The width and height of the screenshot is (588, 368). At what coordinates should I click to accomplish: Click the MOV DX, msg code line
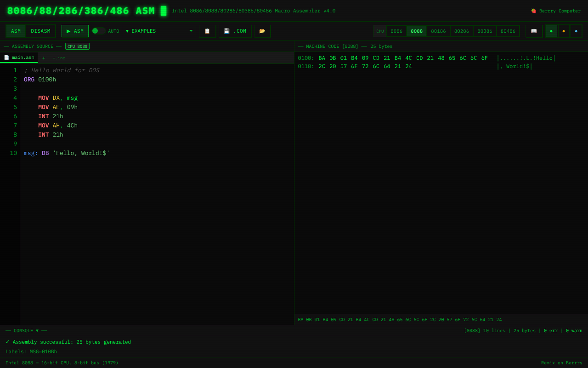pyautogui.click(x=58, y=98)
